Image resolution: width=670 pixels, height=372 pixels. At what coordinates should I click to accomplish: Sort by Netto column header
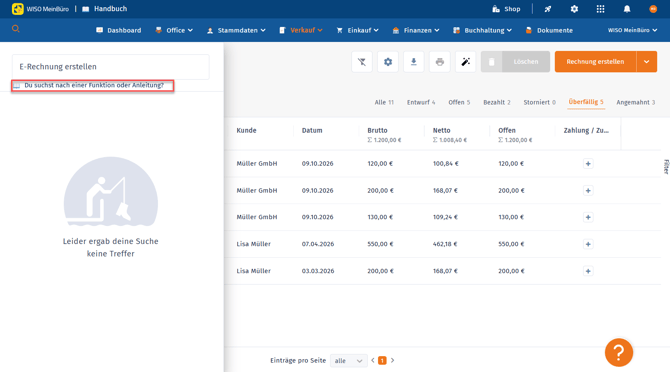coord(441,131)
